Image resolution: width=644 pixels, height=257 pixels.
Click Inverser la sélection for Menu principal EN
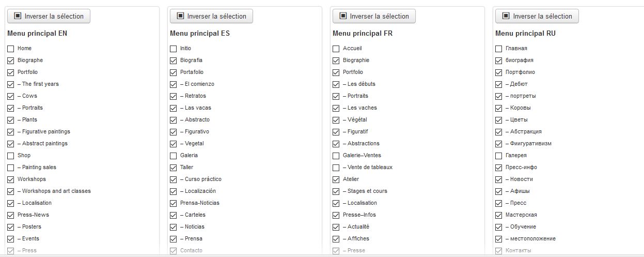point(49,16)
